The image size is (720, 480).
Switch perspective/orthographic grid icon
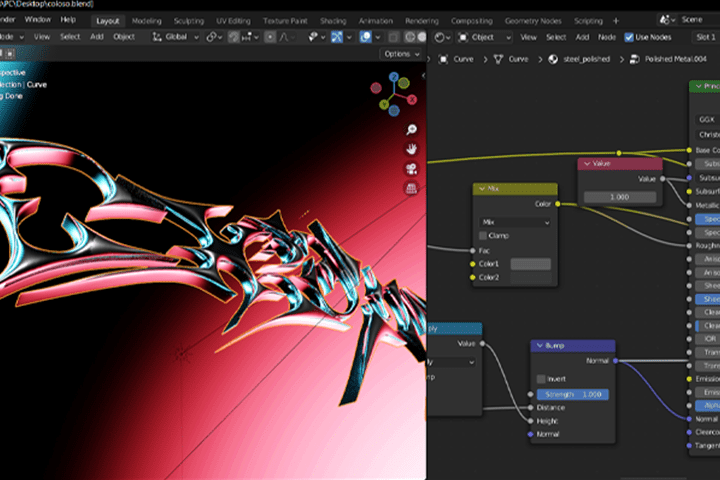coord(411,188)
